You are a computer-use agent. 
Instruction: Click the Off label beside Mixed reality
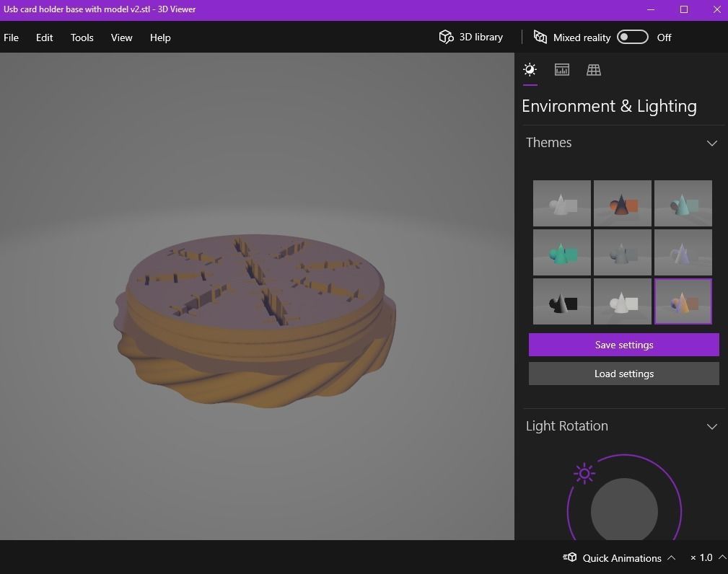coord(664,37)
